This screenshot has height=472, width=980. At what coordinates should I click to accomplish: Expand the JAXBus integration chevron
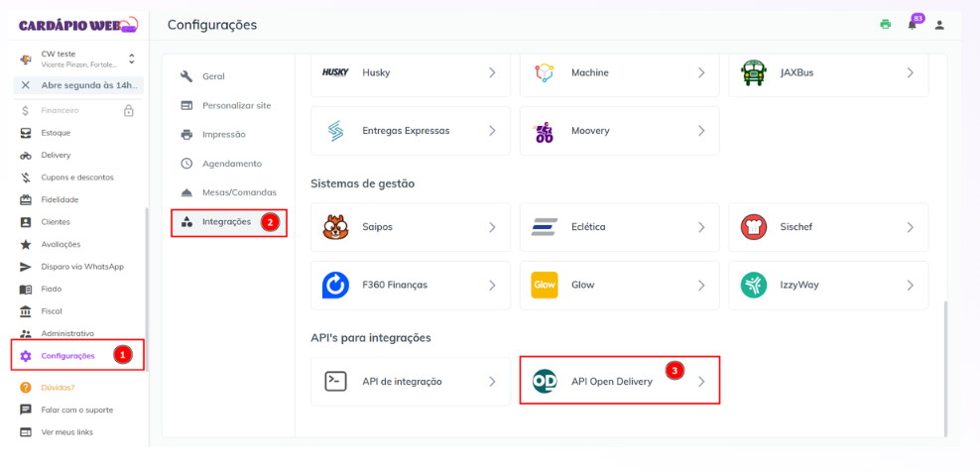point(910,72)
